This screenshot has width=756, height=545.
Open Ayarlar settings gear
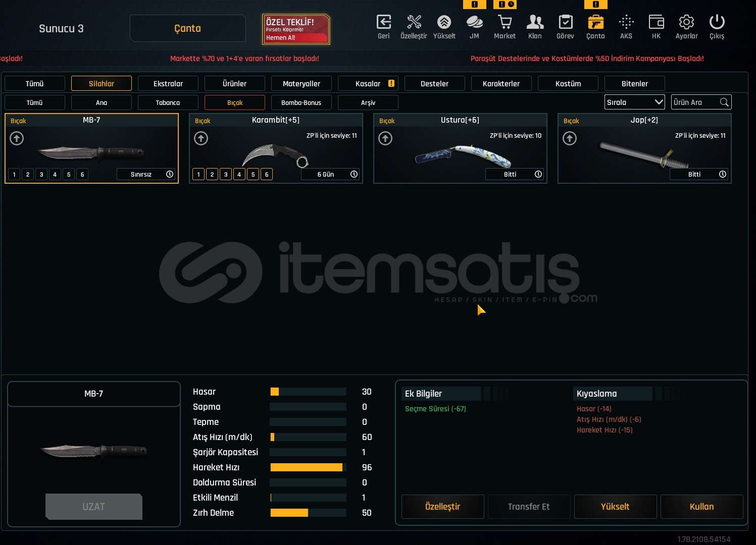(x=686, y=22)
